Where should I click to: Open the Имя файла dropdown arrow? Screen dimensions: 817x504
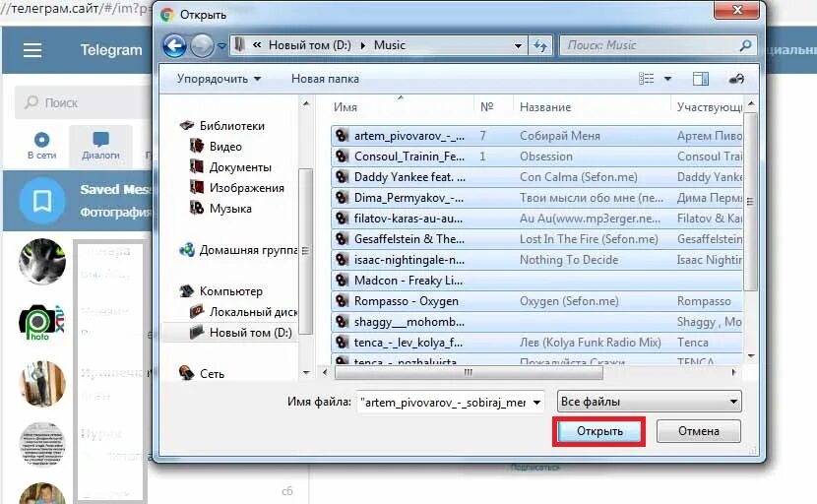click(536, 402)
